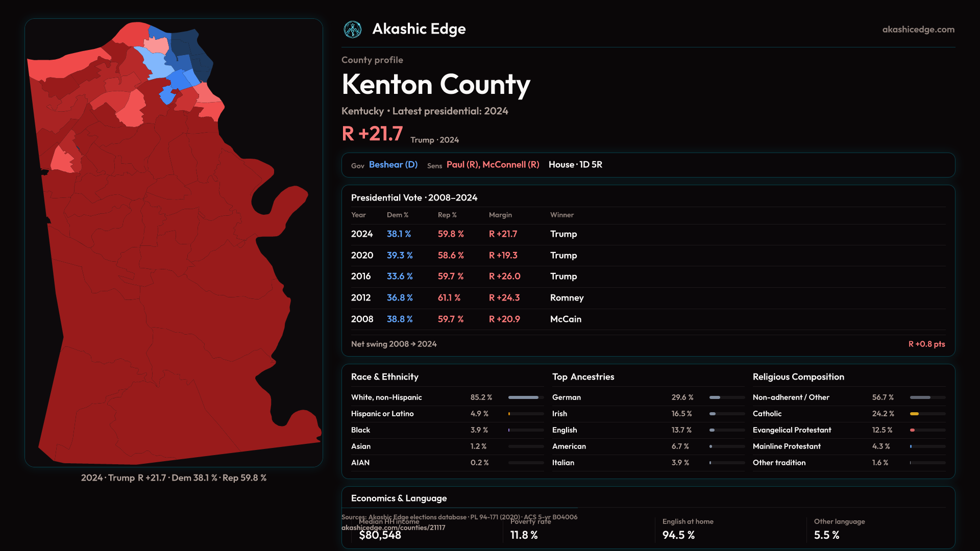Click the 2008 McCain winner cell
Viewport: 980px width, 551px height.
566,319
